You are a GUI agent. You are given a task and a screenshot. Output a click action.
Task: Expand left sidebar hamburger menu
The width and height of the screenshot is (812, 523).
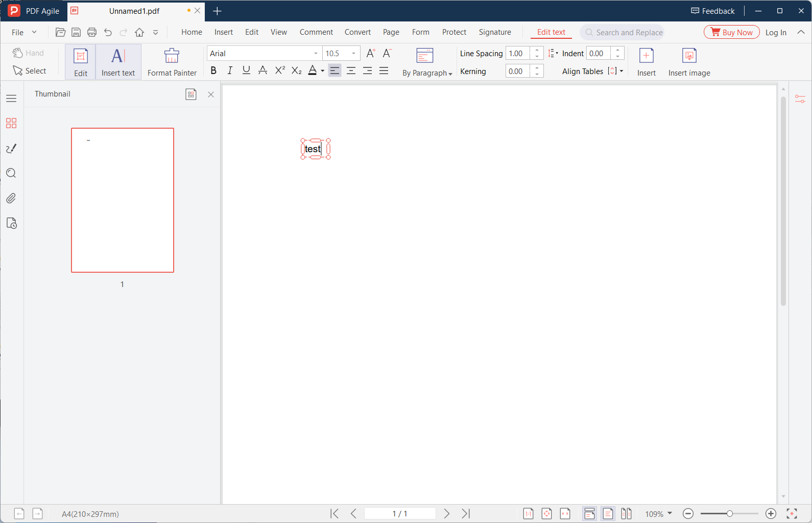11,98
